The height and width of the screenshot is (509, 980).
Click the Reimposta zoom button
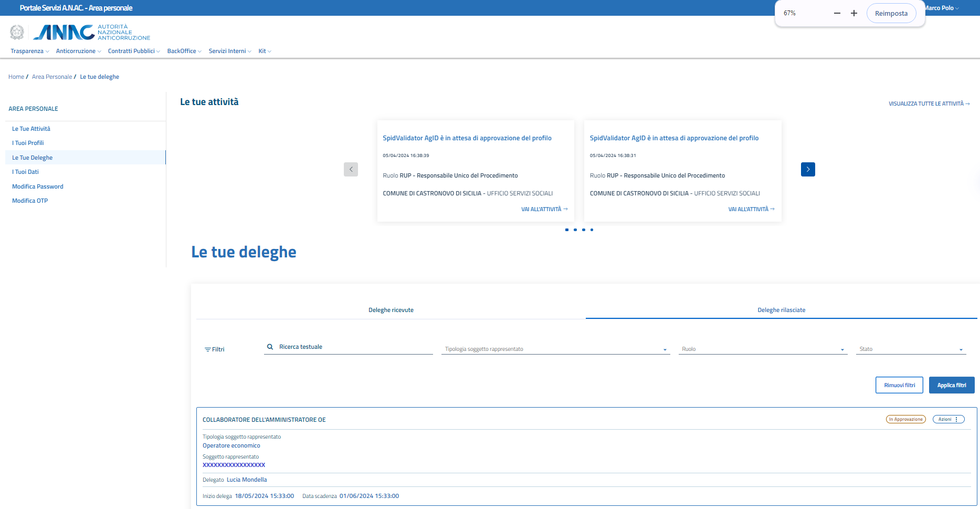[891, 13]
